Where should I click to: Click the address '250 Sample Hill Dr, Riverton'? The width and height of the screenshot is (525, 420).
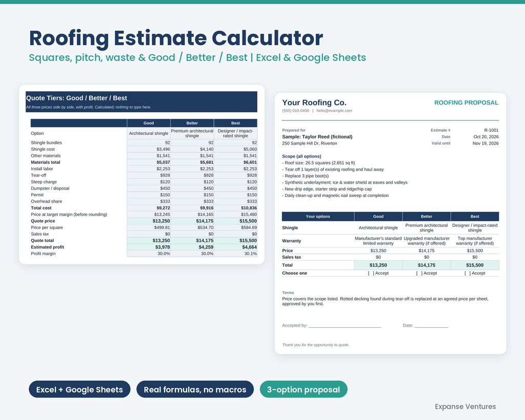309,144
